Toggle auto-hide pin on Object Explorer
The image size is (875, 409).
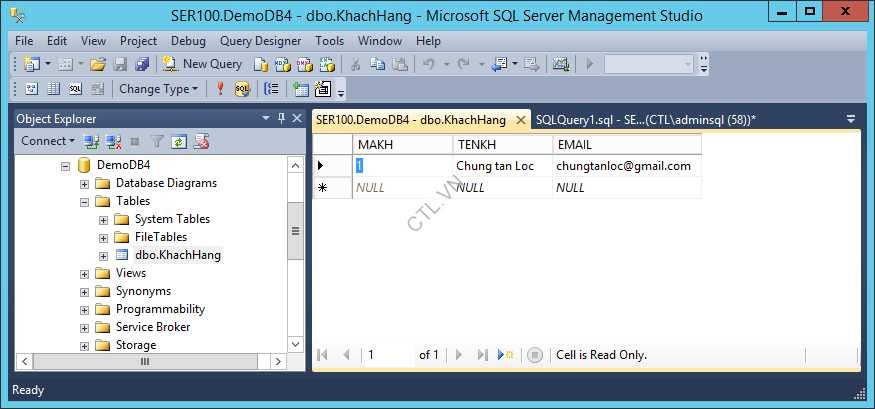click(x=282, y=118)
